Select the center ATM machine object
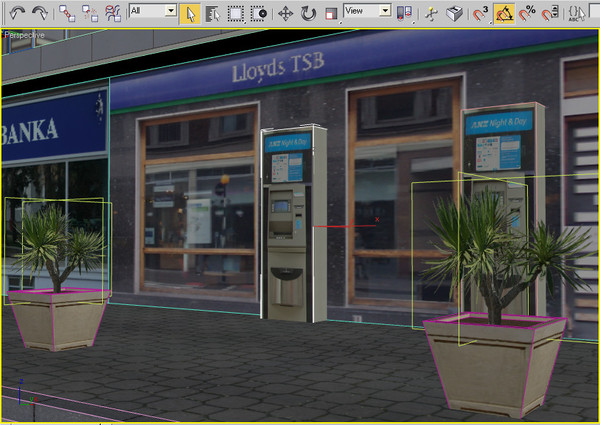The image size is (600, 425). 294,224
